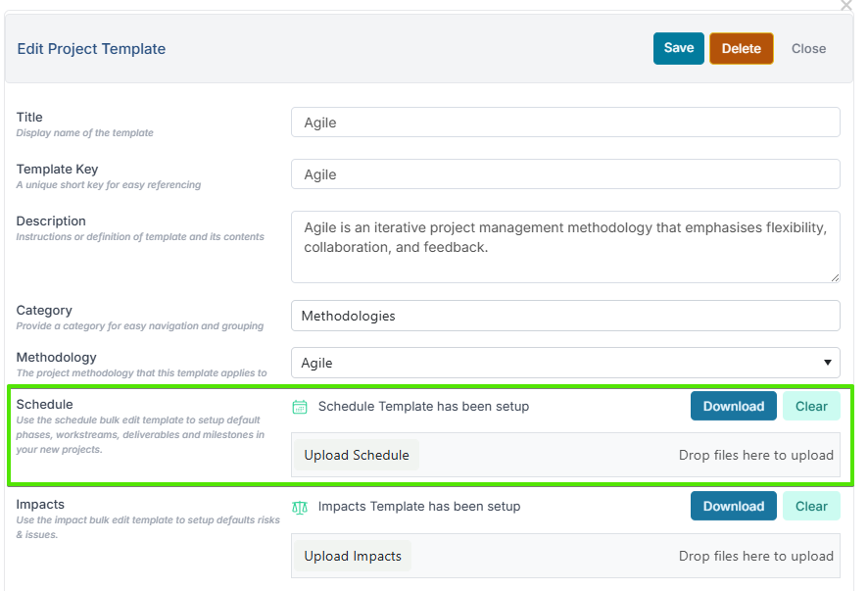
Task: Click the Upload Schedule button
Action: [357, 455]
